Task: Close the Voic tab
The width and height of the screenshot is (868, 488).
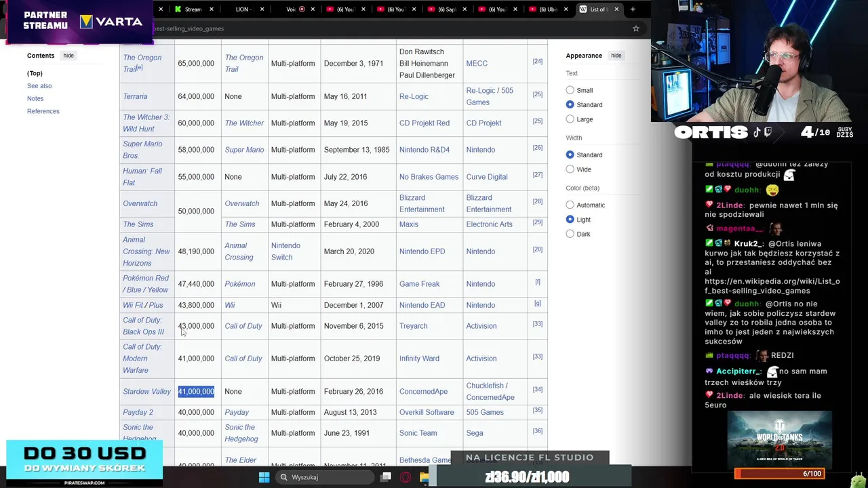Action: click(x=312, y=9)
